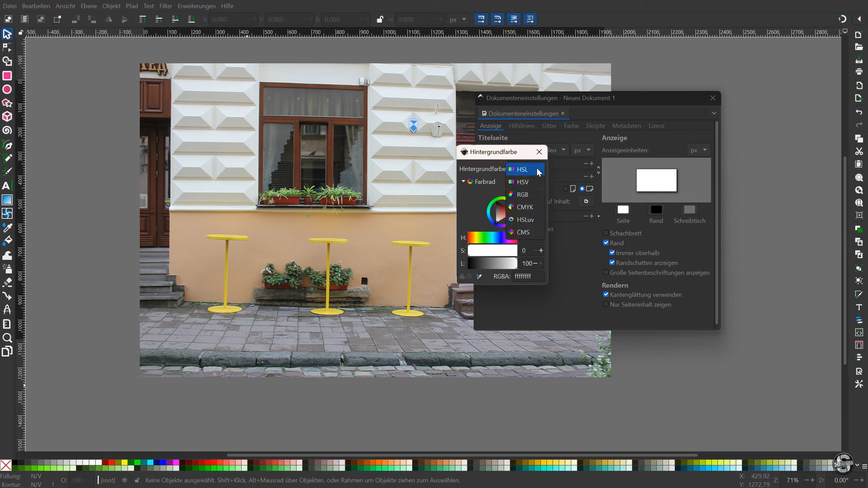
Task: Select RGB from the color model list
Action: pyautogui.click(x=522, y=194)
